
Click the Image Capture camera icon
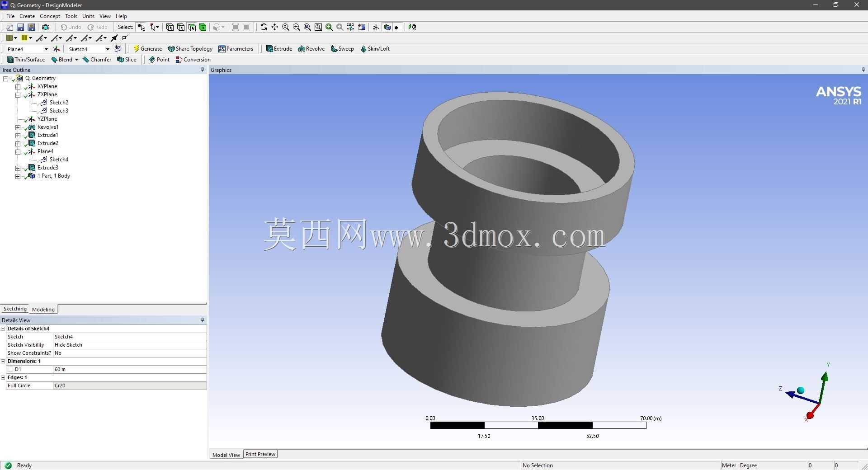pyautogui.click(x=45, y=27)
